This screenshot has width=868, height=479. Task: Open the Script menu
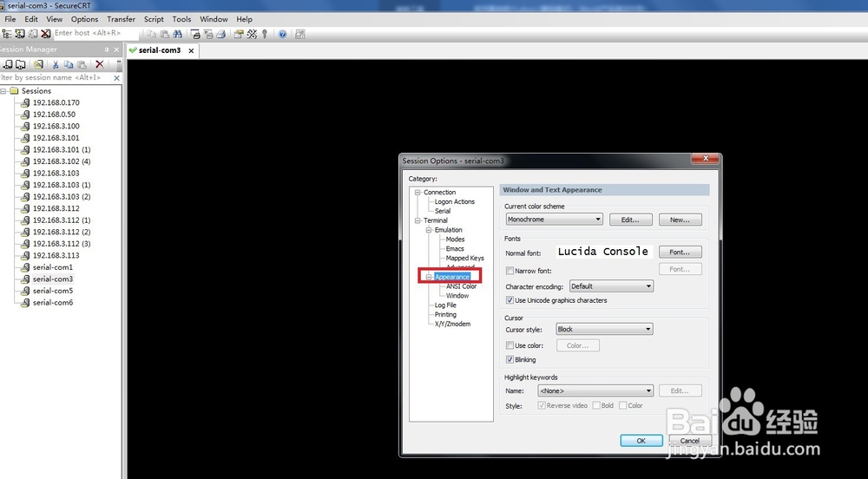click(x=154, y=19)
